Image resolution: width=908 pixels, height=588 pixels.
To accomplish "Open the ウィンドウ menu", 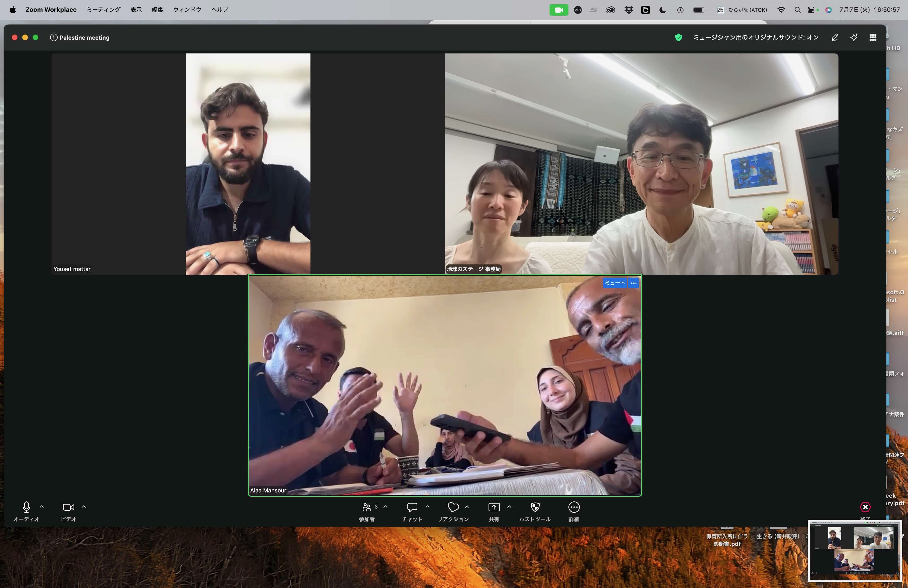I will (187, 9).
